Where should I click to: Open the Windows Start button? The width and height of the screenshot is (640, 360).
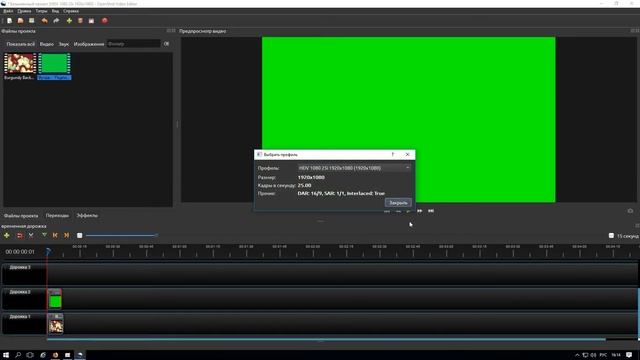[x=6, y=355]
